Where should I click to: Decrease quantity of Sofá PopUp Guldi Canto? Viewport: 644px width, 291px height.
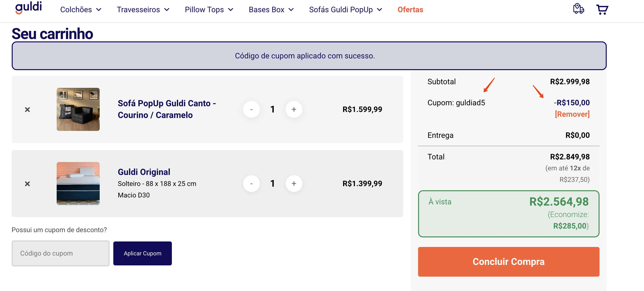tap(251, 109)
